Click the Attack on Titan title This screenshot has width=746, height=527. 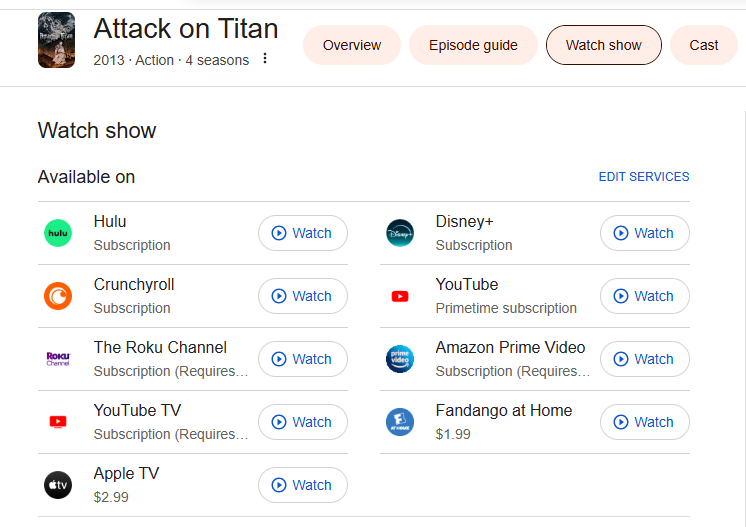(x=186, y=29)
